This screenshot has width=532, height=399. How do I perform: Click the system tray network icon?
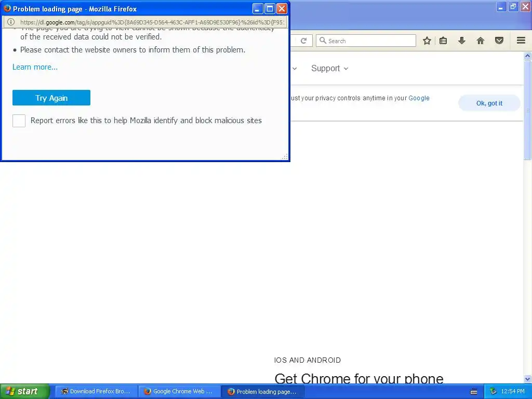[x=493, y=391]
